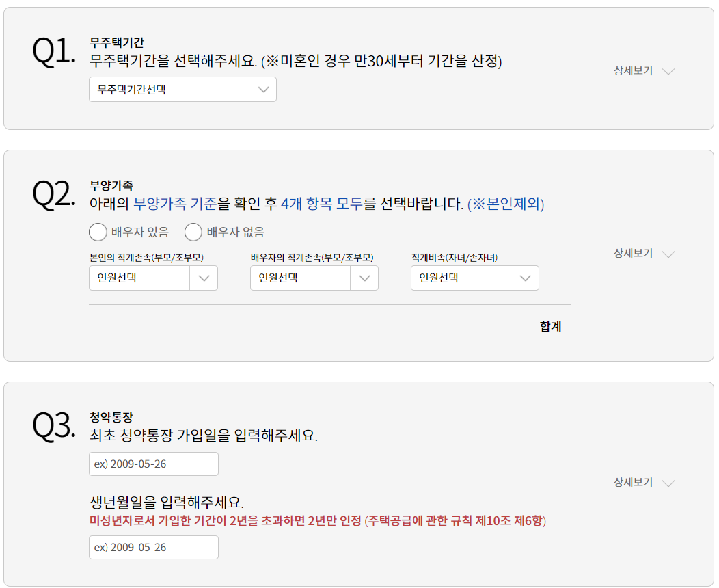Expand 상세보기 in the Q2 section
Screen dimensions: 719x588
(645, 253)
